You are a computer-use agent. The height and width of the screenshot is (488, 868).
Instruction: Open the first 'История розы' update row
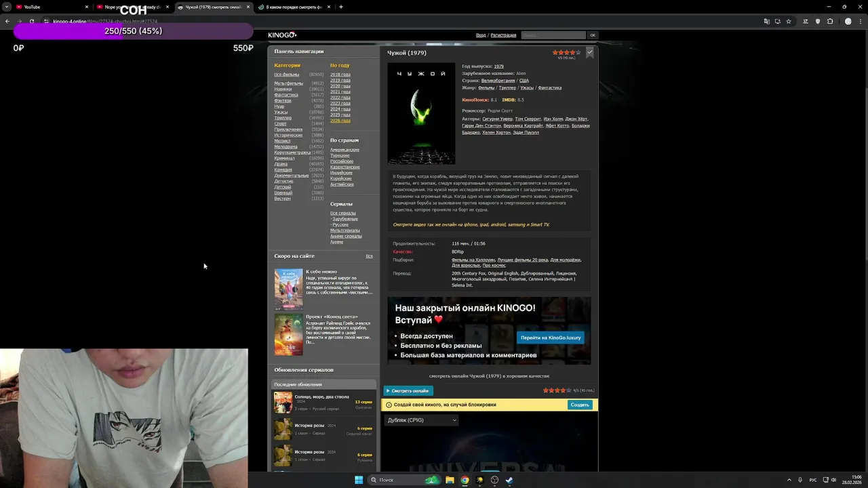click(x=323, y=429)
